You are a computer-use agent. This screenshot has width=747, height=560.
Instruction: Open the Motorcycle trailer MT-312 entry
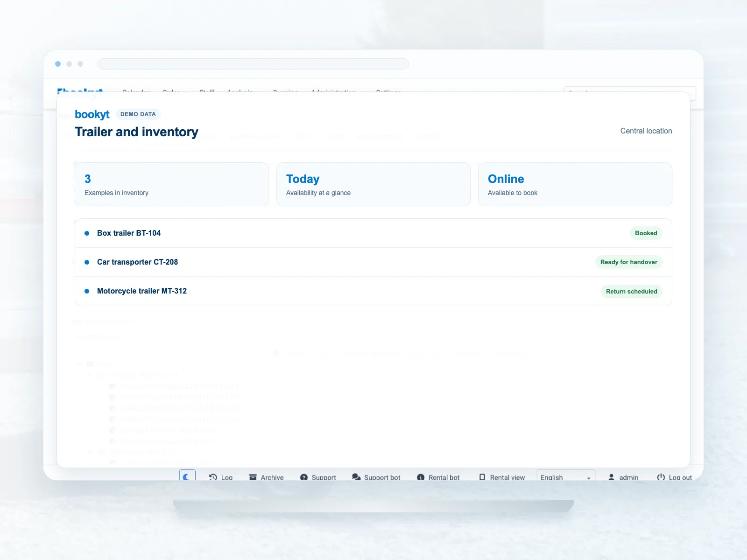tap(373, 291)
